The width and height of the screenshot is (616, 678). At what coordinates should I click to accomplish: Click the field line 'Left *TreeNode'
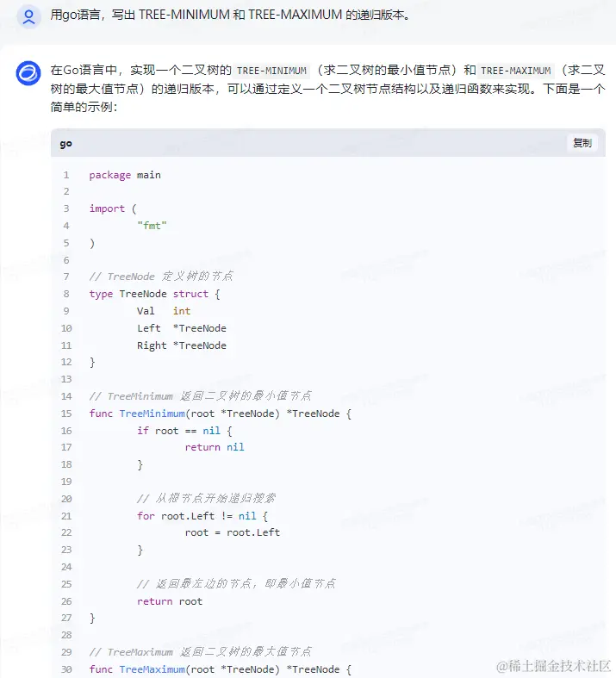[182, 328]
